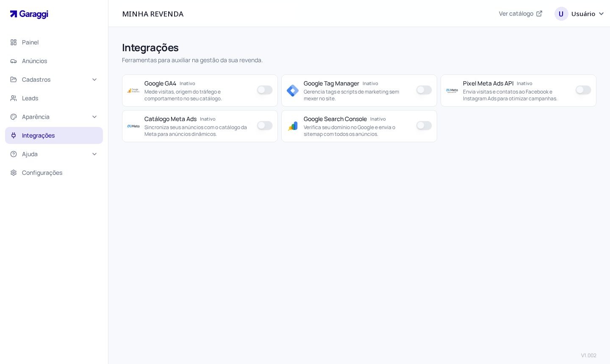The width and height of the screenshot is (610, 364).
Task: Click the Google Tag Manager diamond logo
Action: click(293, 91)
